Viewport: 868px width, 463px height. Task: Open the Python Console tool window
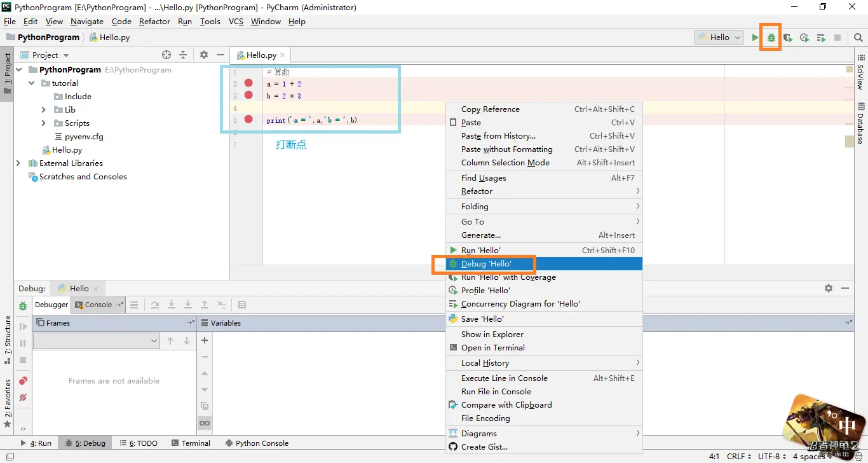pos(257,443)
